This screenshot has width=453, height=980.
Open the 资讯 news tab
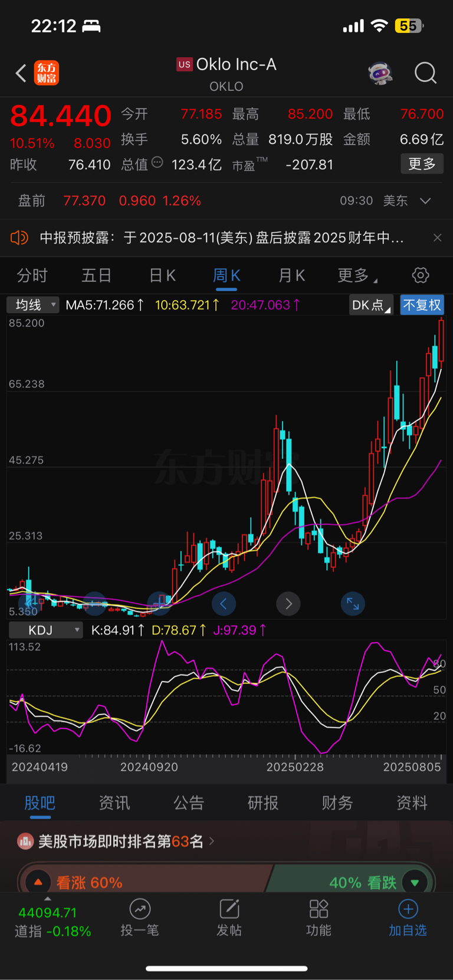(114, 803)
